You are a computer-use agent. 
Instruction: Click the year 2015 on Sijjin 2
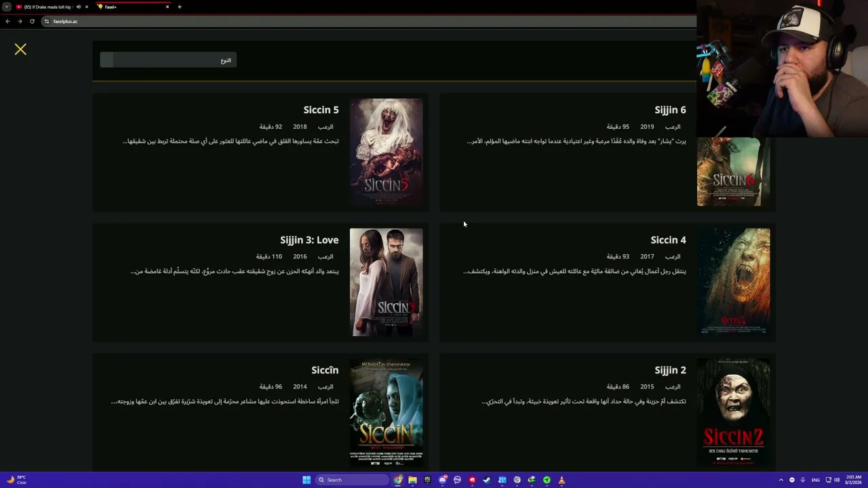pyautogui.click(x=647, y=387)
